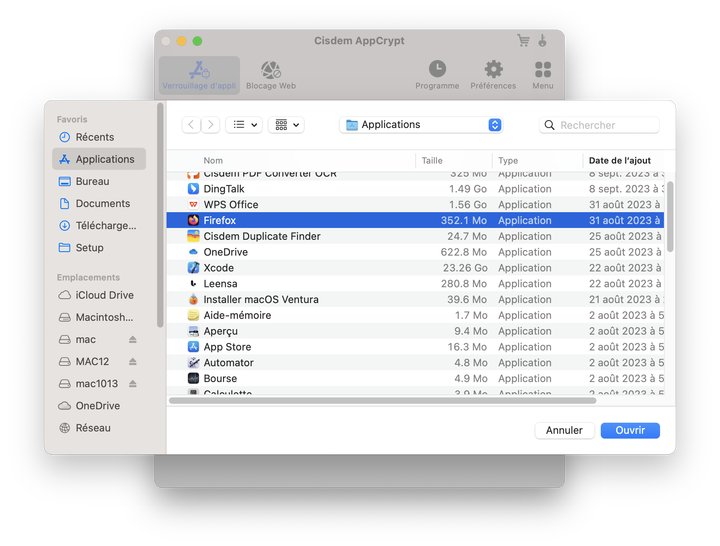Select the Automator application row
This screenshot has width=720, height=546.
tap(416, 362)
